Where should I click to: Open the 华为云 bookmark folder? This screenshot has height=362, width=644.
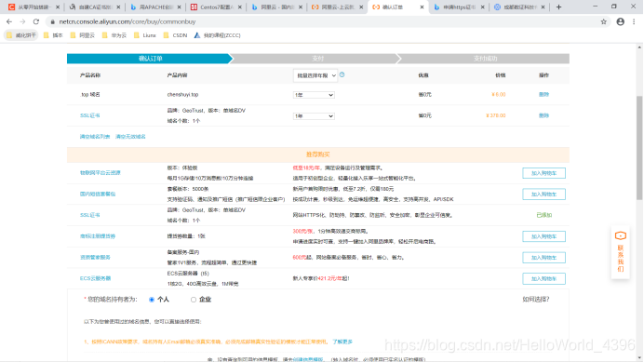tap(114, 35)
